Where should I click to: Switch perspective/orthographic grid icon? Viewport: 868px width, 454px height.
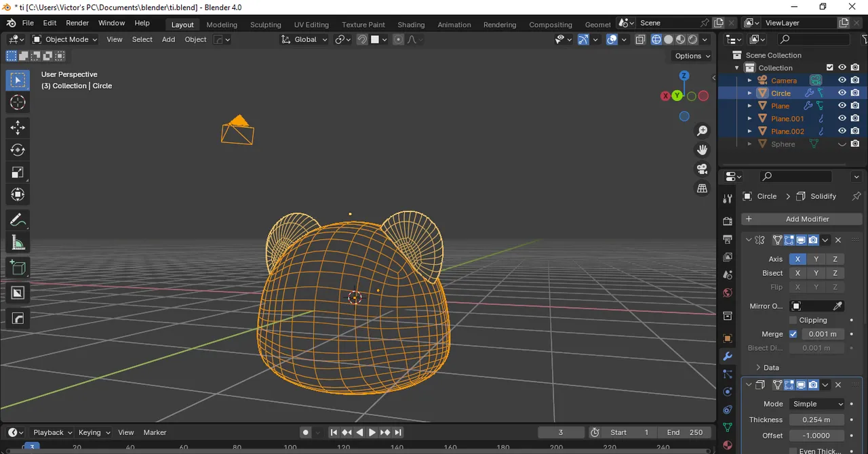click(x=703, y=188)
